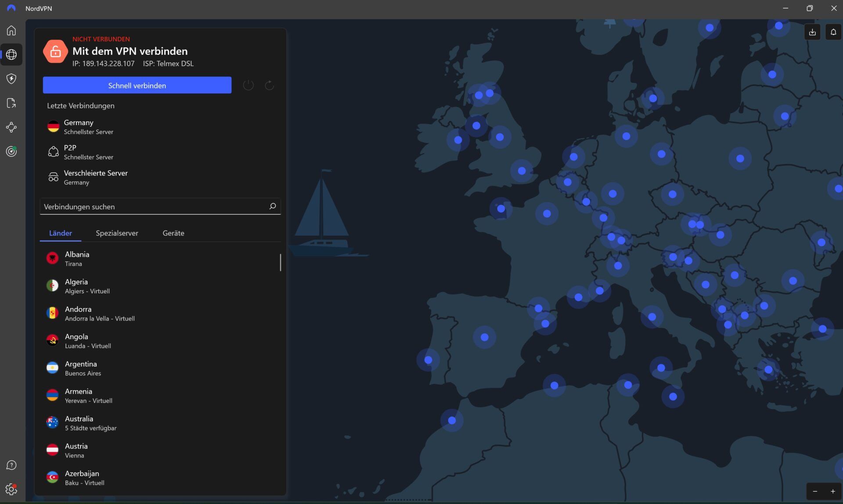This screenshot has width=843, height=504.
Task: Zoom in the map with plus button
Action: (x=832, y=491)
